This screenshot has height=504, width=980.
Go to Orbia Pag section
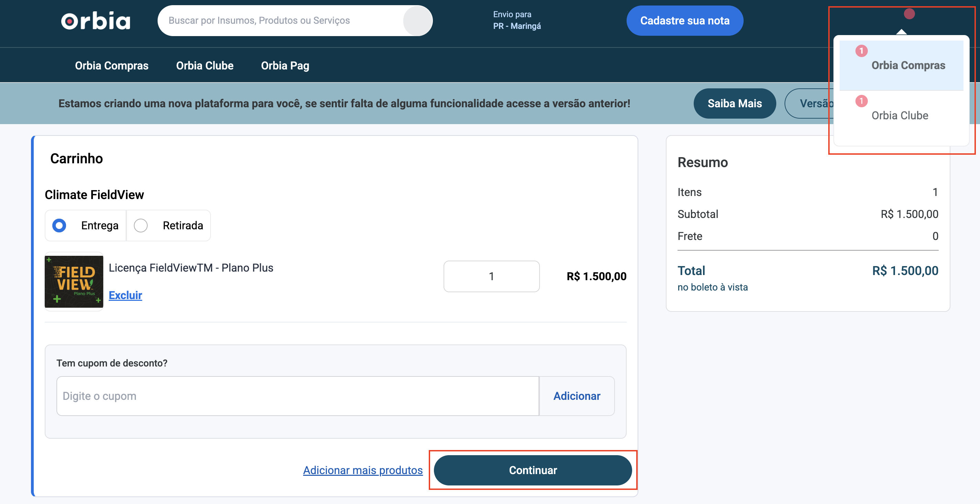click(x=285, y=65)
